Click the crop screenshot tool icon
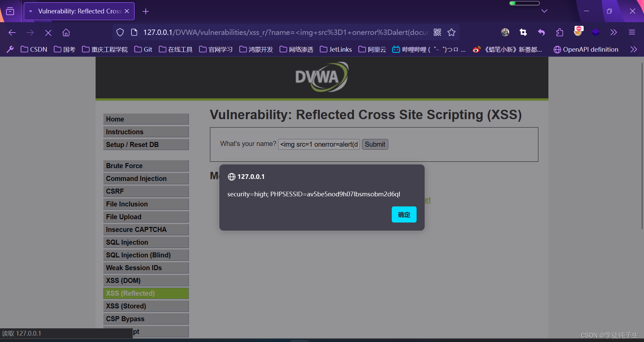This screenshot has height=342, width=644. pyautogui.click(x=523, y=32)
